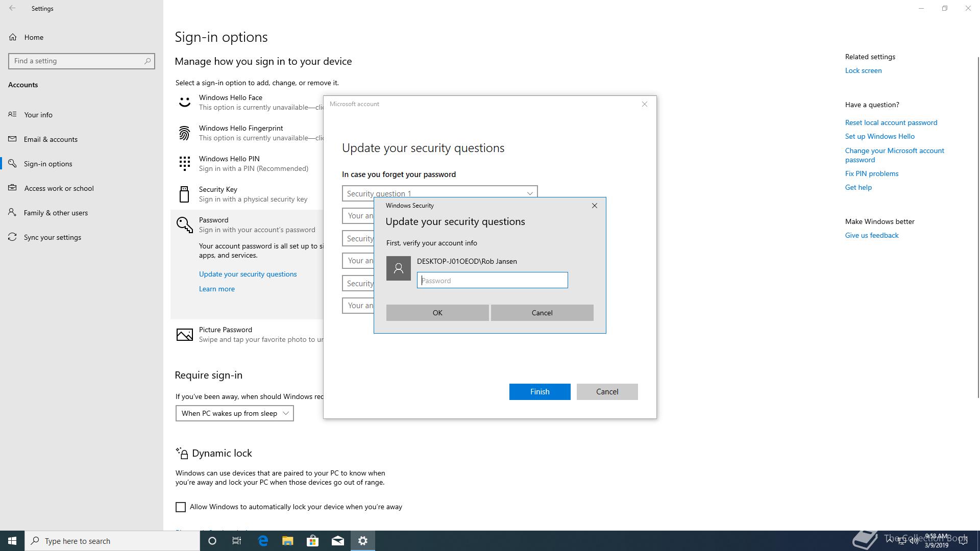Image resolution: width=980 pixels, height=551 pixels.
Task: Click the Windows Hello Face smiley icon
Action: pyautogui.click(x=184, y=102)
